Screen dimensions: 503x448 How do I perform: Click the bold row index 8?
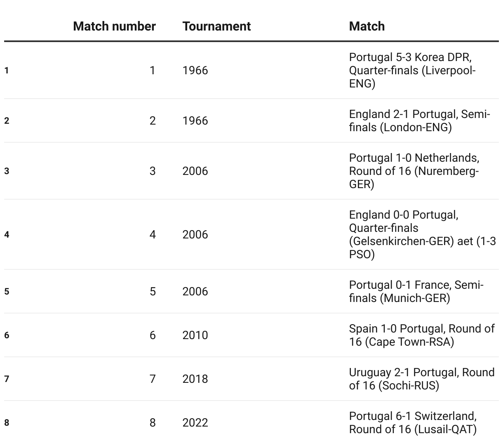(x=7, y=422)
